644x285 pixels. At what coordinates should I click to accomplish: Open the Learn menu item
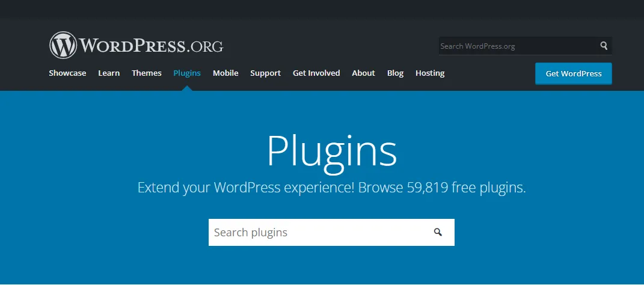click(109, 73)
